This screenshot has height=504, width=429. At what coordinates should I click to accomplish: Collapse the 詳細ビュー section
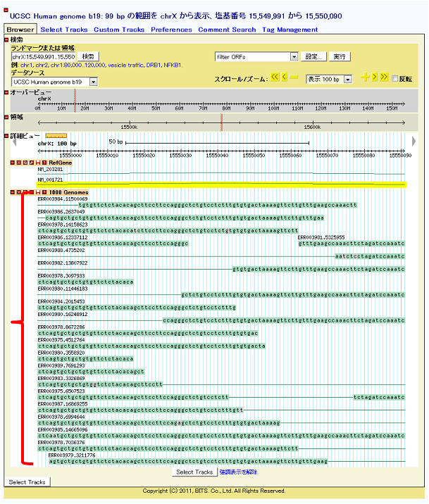tap(6, 136)
